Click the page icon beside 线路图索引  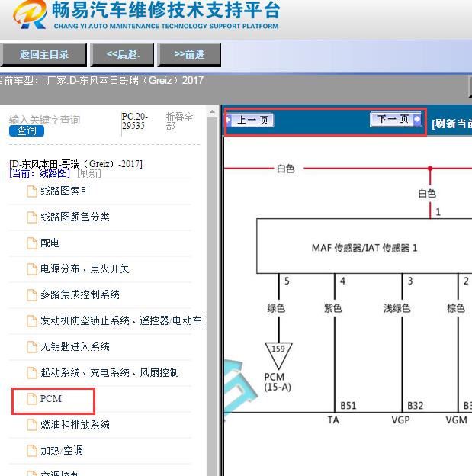pyautogui.click(x=32, y=191)
